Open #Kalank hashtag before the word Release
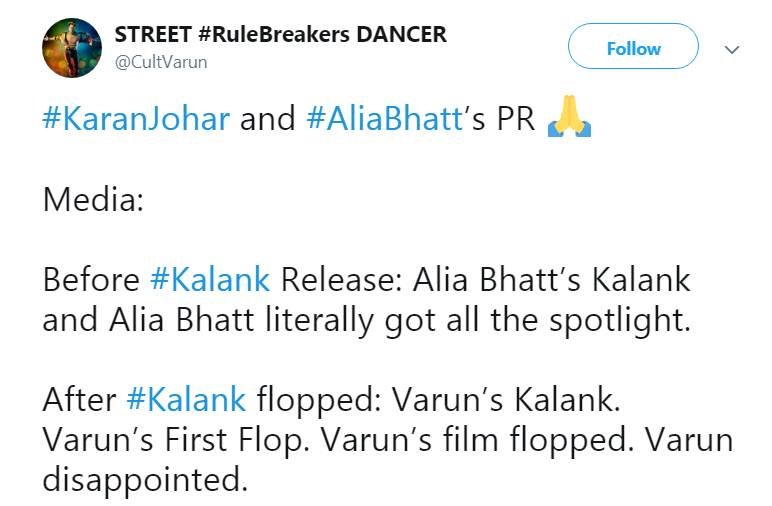This screenshot has height=506, width=772. point(210,279)
